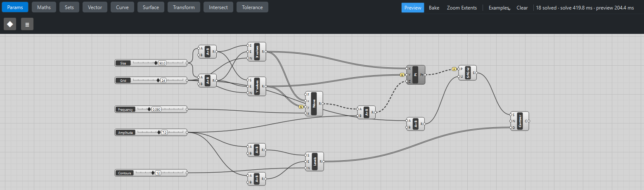This screenshot has height=190, width=644.
Task: Select the topmost A×B node above Grid slider
Action: (x=208, y=52)
